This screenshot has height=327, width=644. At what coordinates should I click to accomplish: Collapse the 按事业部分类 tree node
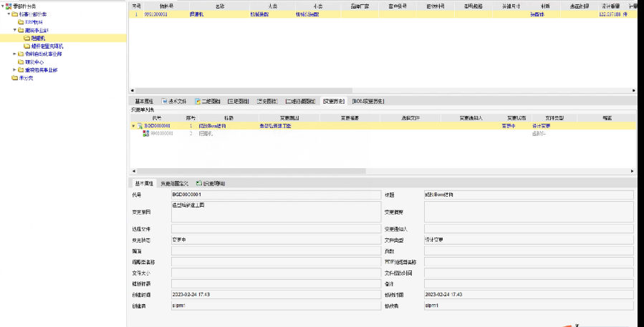9,14
